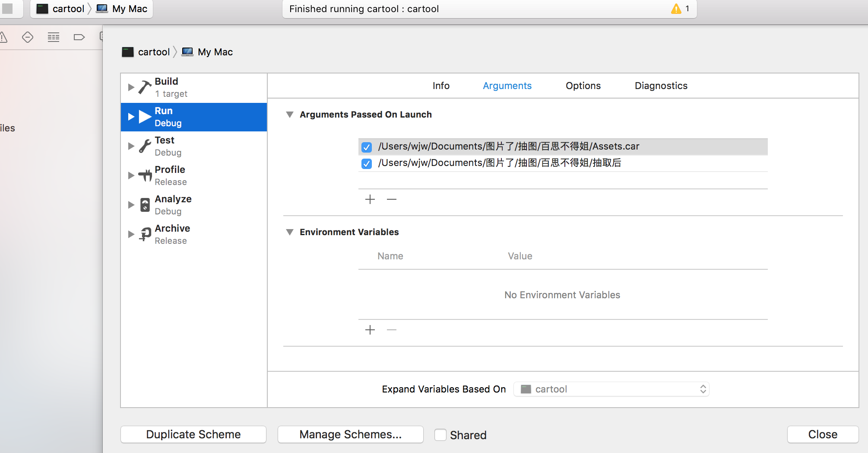Viewport: 868px width, 453px height.
Task: Switch to the Arguments tab
Action: (507, 86)
